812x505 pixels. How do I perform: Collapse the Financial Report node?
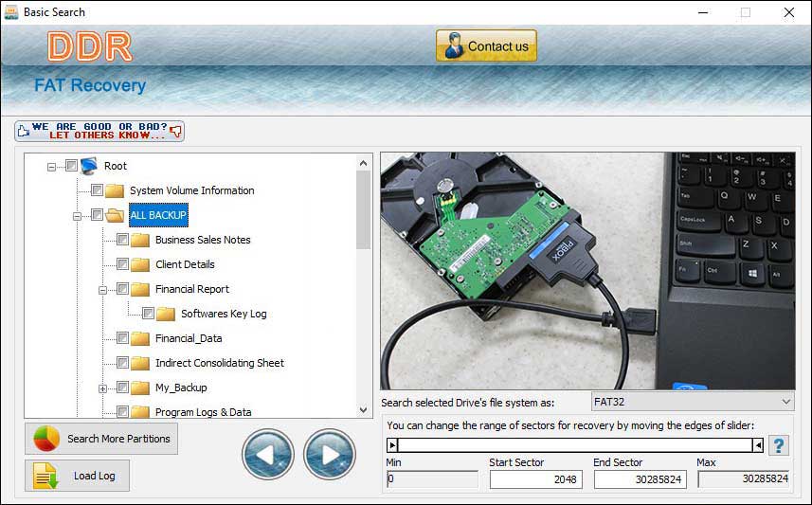click(102, 291)
